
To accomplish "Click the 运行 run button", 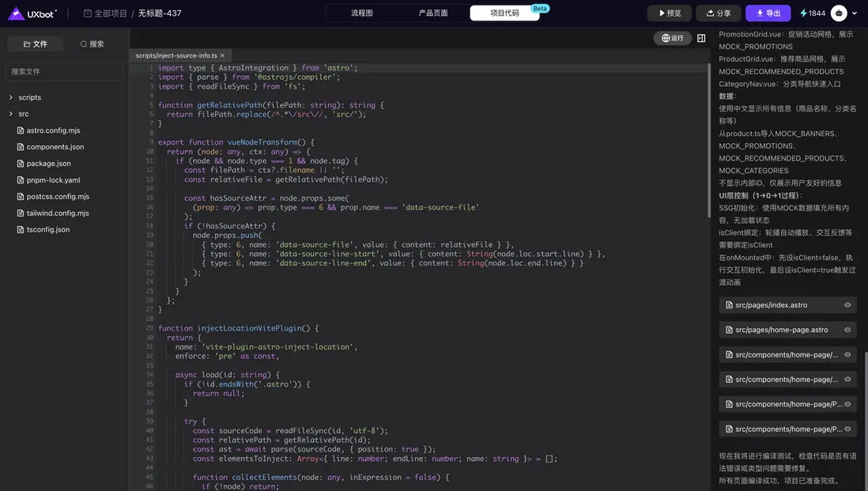I will click(672, 38).
